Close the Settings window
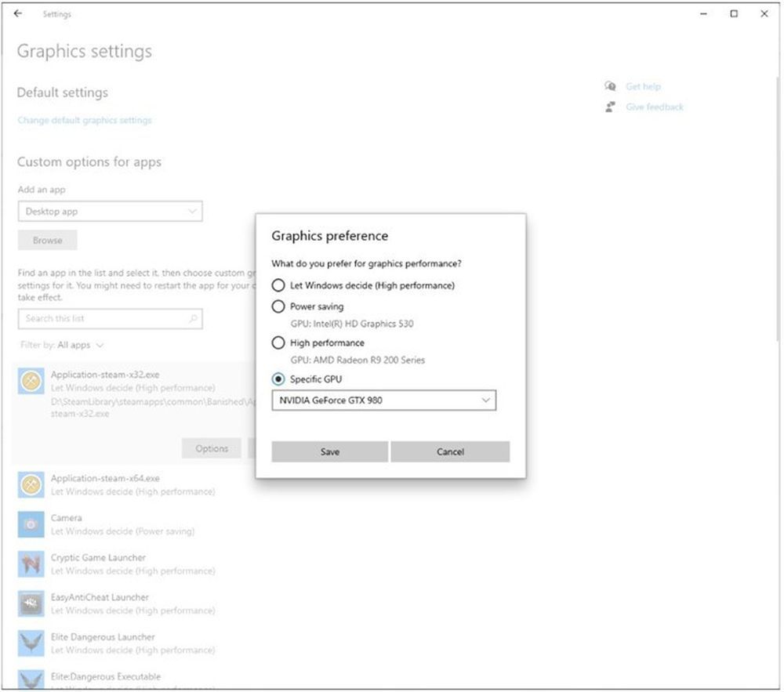Image resolution: width=784 pixels, height=692 pixels. pos(764,13)
